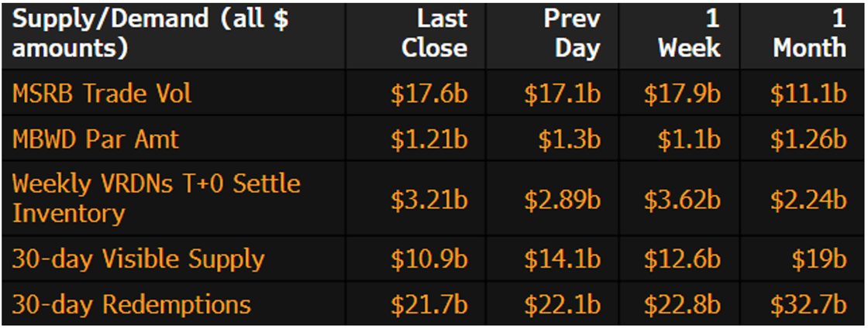Click MBWD Par Amt last close $1.21b
868x329 pixels.
[x=429, y=140]
